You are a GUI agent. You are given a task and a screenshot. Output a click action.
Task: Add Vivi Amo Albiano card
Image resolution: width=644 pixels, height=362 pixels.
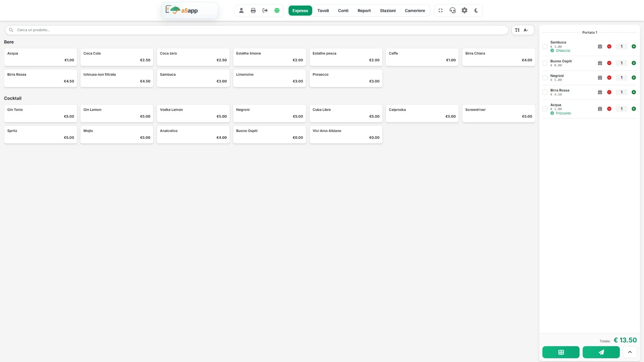point(346,134)
